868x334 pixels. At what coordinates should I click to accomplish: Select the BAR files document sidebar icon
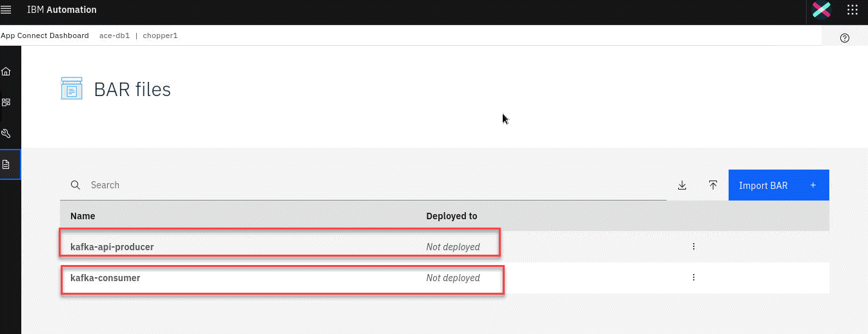pos(6,164)
